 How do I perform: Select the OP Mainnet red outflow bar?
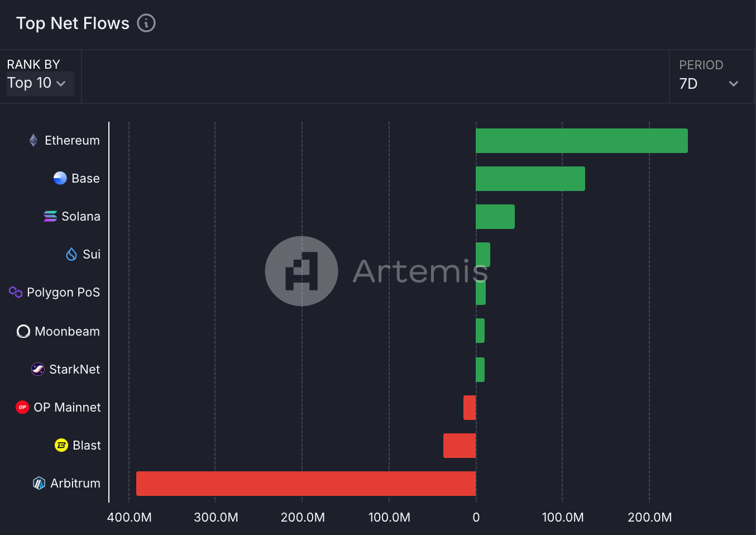click(x=470, y=408)
